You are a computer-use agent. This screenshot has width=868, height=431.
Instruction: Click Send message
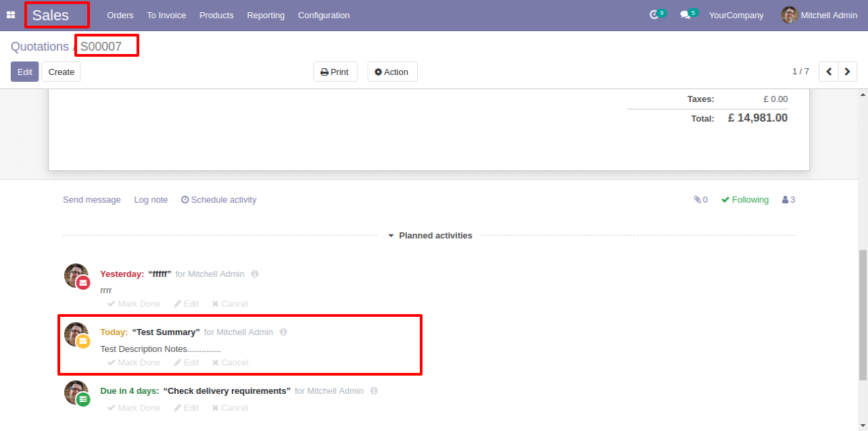(92, 200)
